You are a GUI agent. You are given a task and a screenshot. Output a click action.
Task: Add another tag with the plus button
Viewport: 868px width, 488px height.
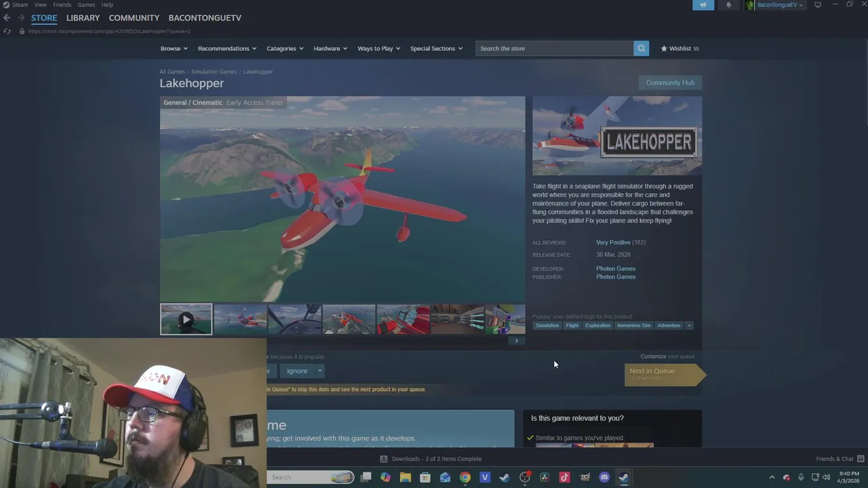[x=689, y=325]
